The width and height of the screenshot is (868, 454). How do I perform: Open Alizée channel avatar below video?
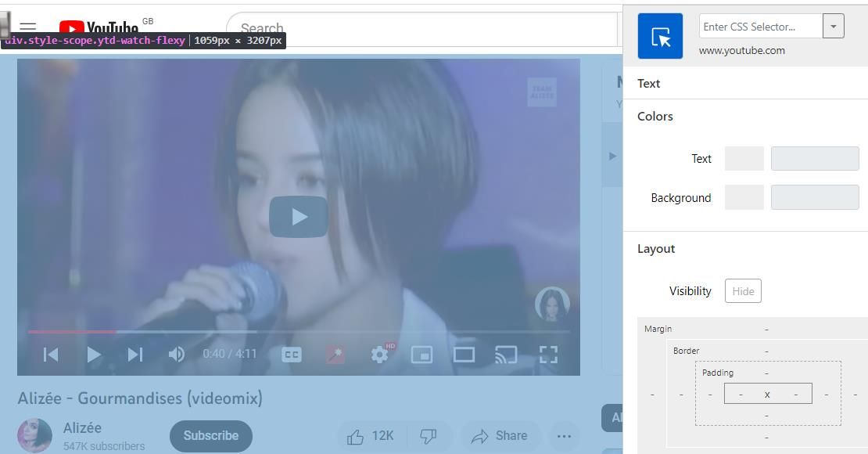click(34, 435)
